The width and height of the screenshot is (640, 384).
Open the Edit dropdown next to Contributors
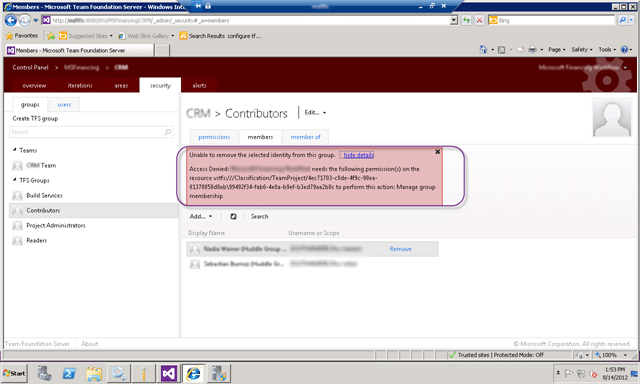pyautogui.click(x=315, y=113)
